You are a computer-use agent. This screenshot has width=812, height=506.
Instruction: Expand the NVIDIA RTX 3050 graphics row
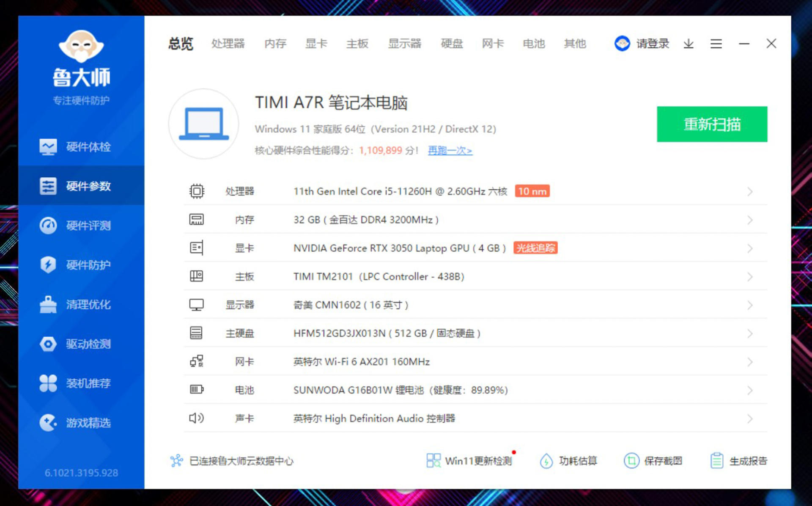750,248
